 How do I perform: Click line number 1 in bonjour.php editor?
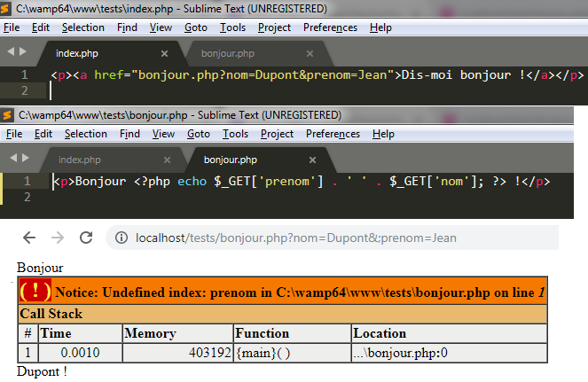[27, 182]
